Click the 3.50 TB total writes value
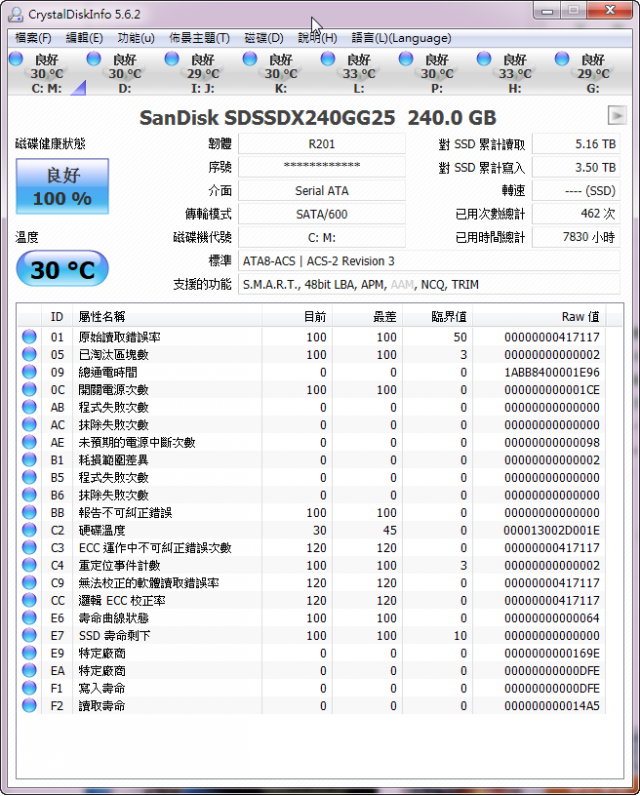This screenshot has height=796, width=640. coord(576,167)
